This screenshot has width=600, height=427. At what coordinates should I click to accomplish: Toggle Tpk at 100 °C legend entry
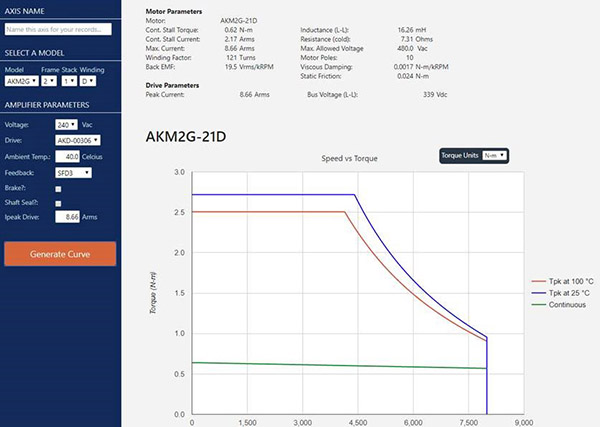[x=562, y=281]
